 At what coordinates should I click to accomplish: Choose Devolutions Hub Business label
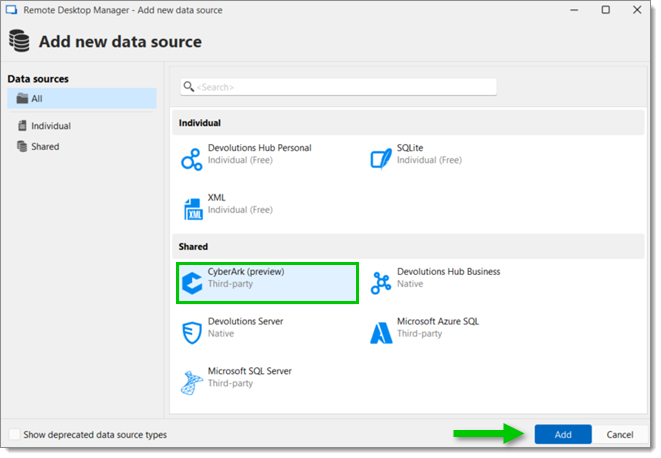pyautogui.click(x=449, y=272)
